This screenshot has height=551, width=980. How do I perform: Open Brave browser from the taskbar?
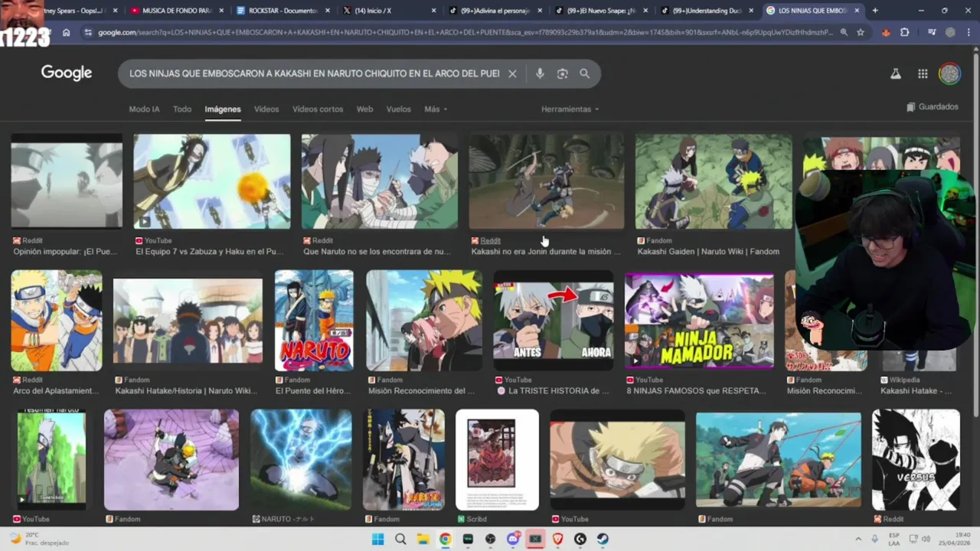(557, 539)
